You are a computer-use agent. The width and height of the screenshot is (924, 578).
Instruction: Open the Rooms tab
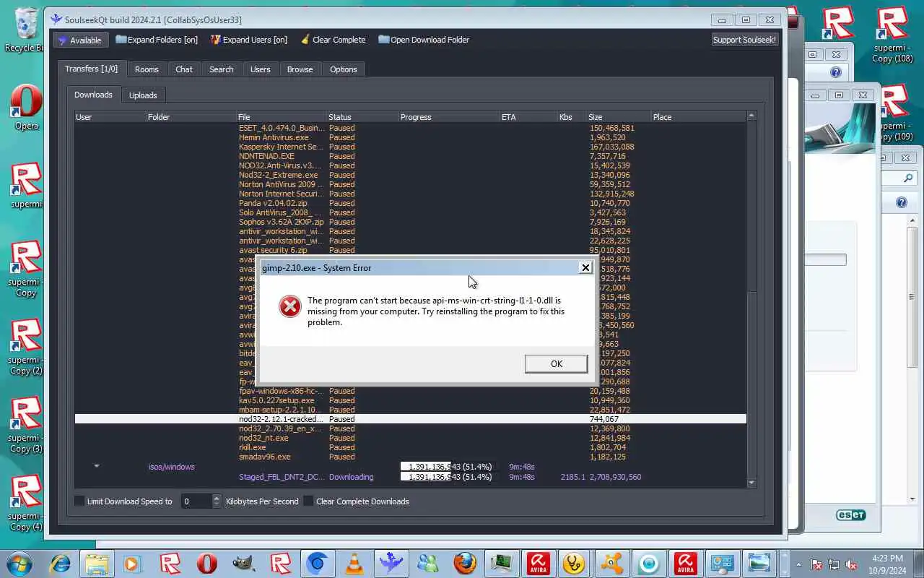point(147,69)
